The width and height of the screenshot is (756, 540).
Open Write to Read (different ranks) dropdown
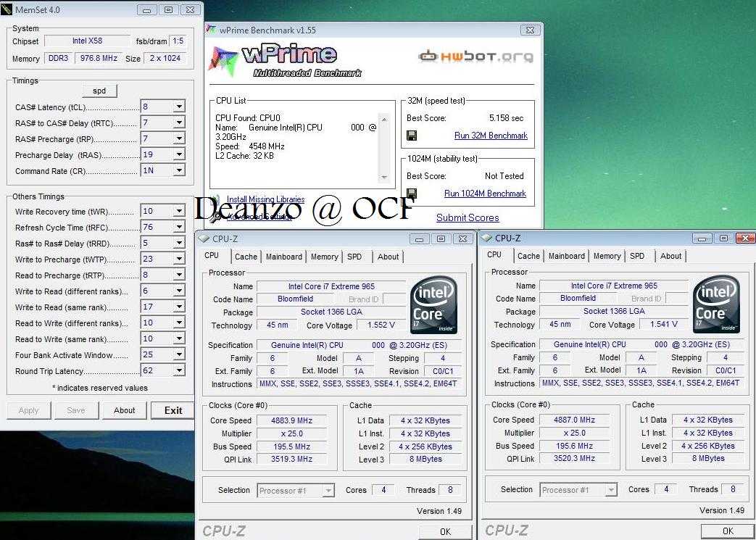[x=179, y=291]
